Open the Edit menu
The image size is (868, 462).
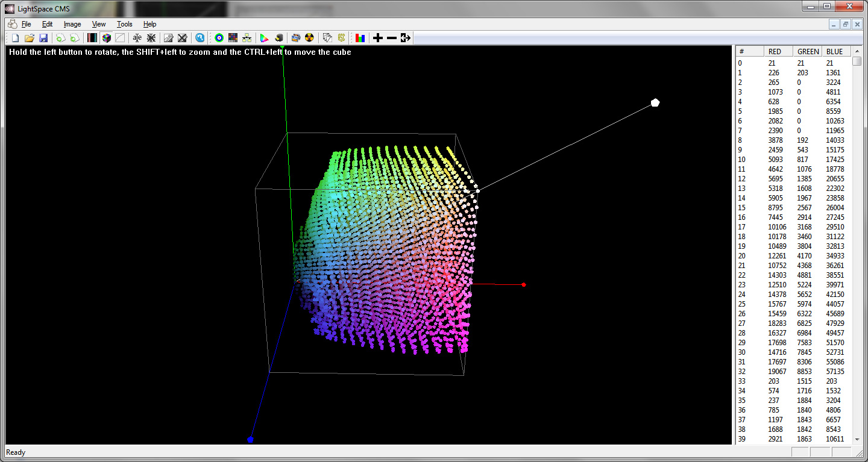[48, 24]
